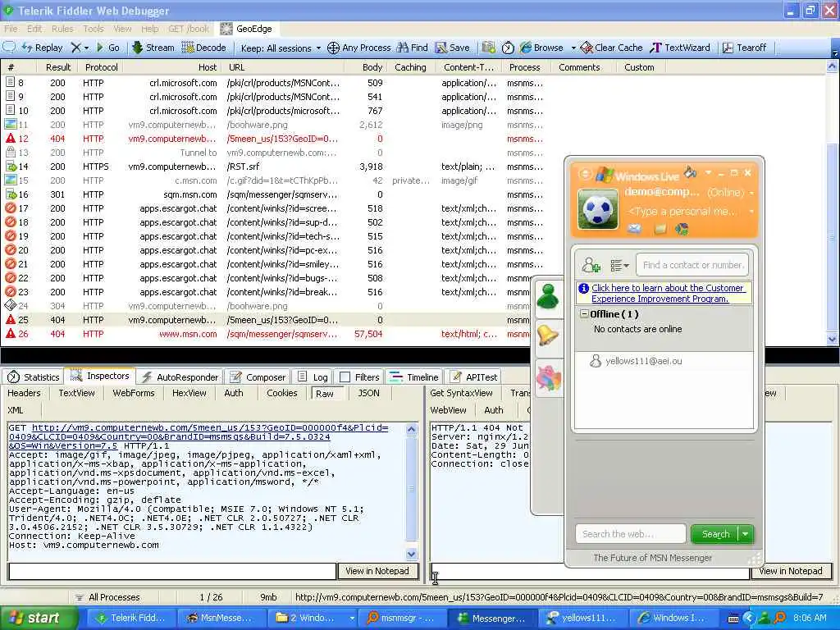Click Any Process target picker

click(x=359, y=48)
